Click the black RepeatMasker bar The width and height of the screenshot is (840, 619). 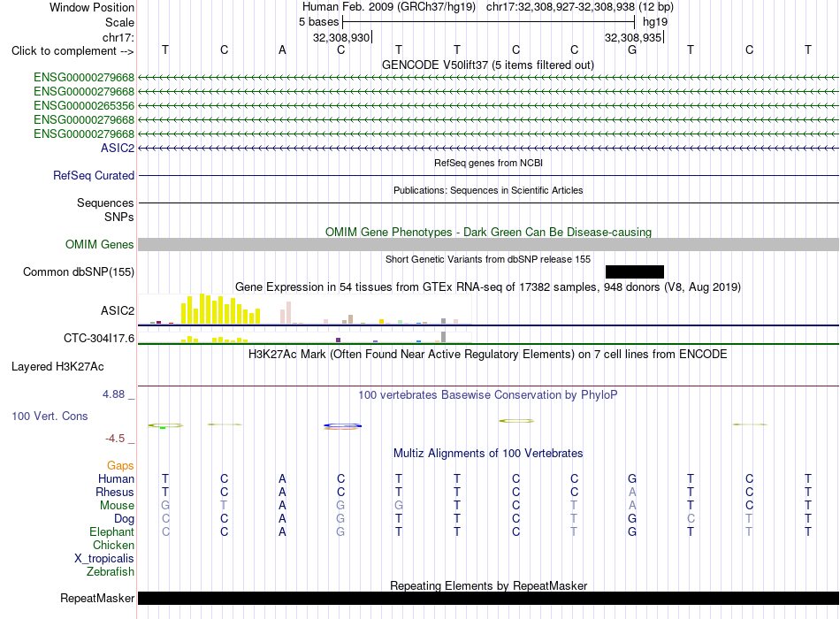[488, 598]
